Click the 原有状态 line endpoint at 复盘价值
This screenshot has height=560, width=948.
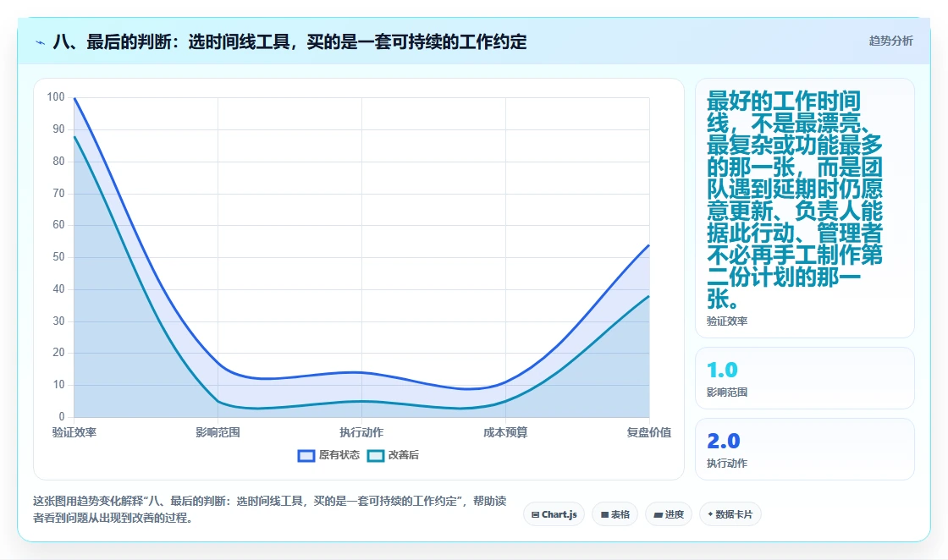(648, 245)
